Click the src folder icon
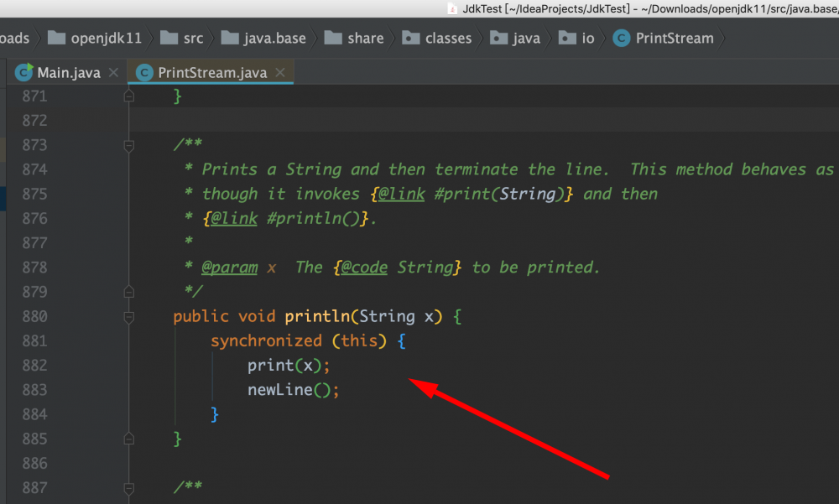 pos(169,38)
